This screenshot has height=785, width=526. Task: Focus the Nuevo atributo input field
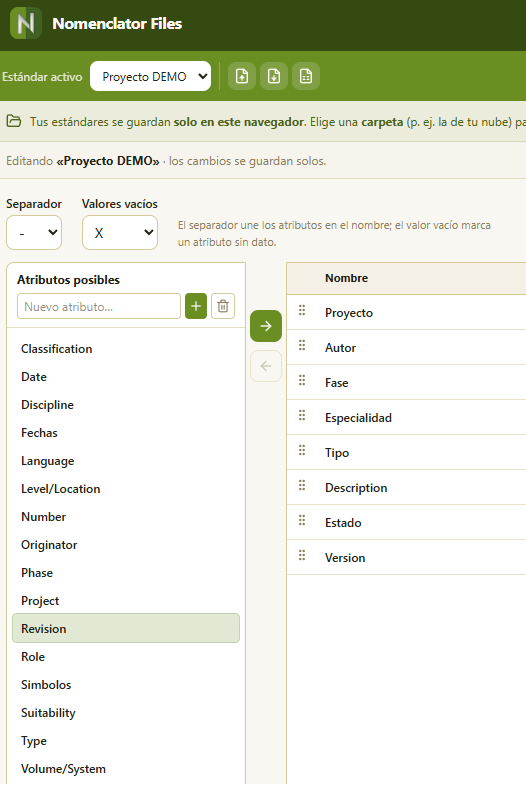pyautogui.click(x=99, y=306)
